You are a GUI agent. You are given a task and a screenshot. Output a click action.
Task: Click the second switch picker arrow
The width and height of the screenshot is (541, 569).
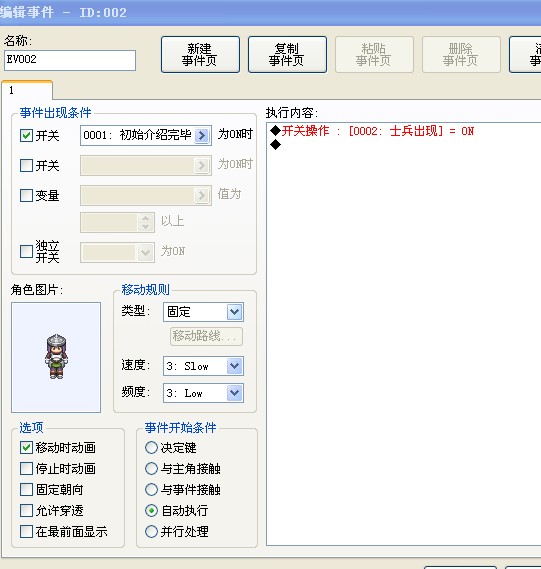[x=202, y=165]
